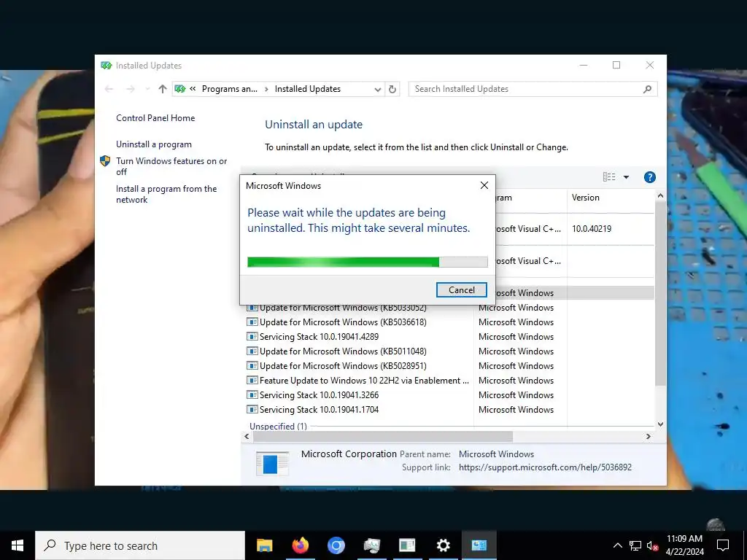Click the taskbar Type here to search box

[x=140, y=545]
